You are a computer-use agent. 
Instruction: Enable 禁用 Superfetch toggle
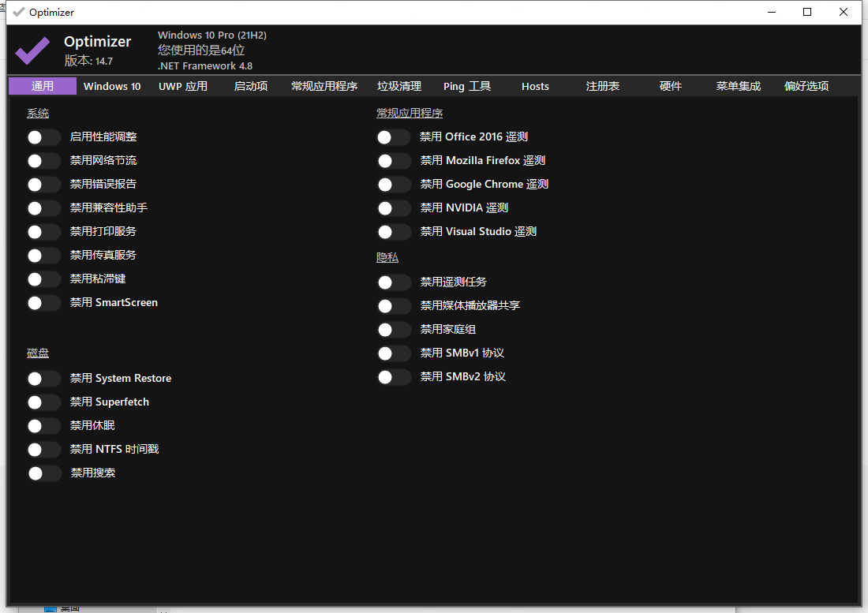43,402
